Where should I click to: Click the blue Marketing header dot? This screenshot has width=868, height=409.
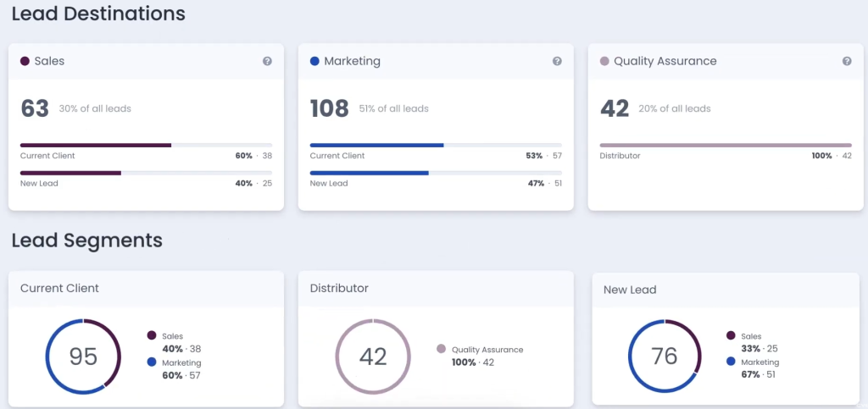315,61
